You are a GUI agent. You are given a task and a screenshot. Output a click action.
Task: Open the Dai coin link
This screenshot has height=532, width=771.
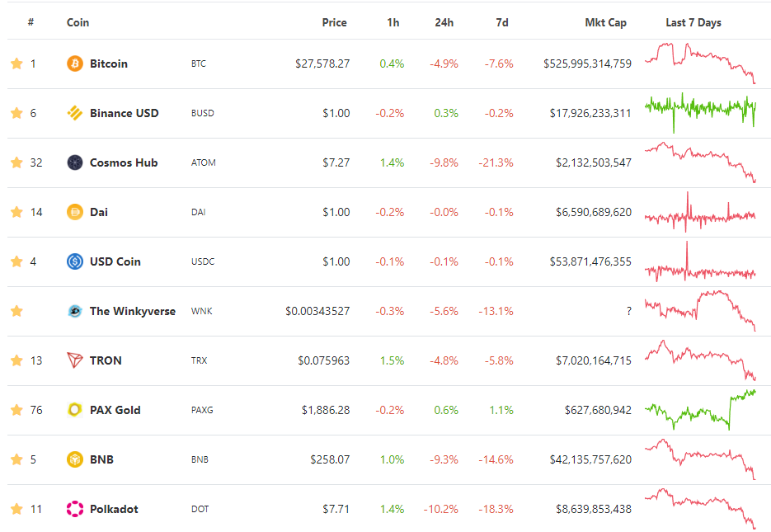(x=99, y=212)
